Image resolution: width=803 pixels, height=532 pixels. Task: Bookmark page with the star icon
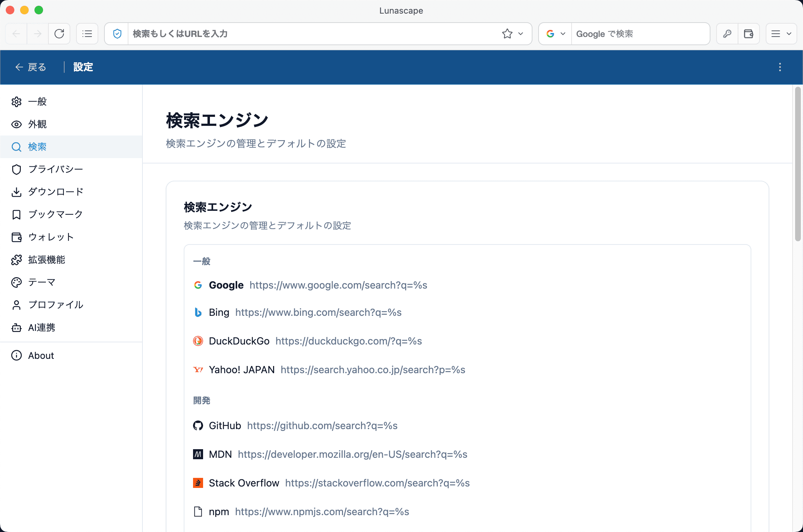507,34
